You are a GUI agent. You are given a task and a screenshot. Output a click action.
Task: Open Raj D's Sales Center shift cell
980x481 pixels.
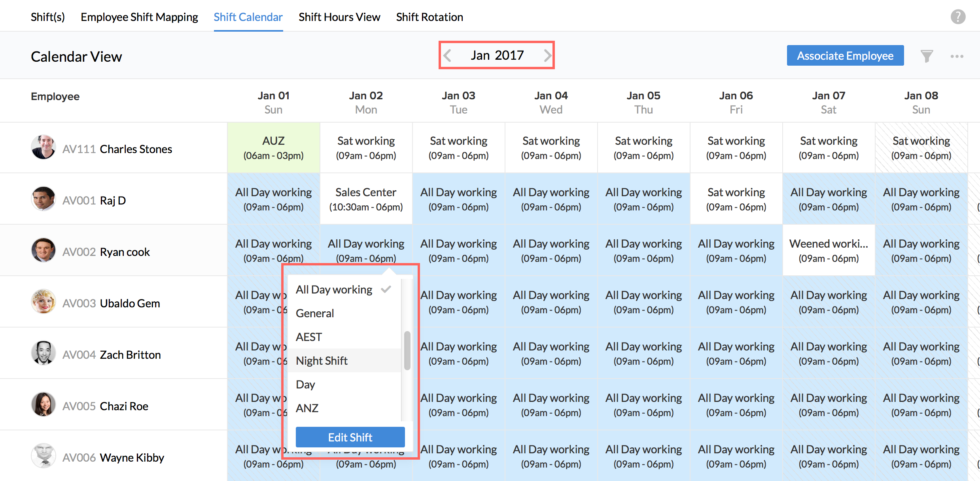[x=366, y=199]
